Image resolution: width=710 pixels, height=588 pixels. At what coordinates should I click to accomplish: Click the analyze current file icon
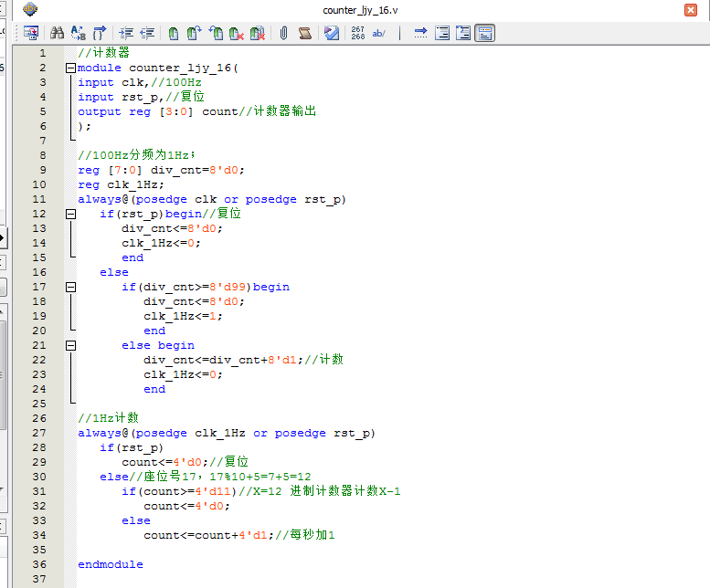pyautogui.click(x=332, y=33)
